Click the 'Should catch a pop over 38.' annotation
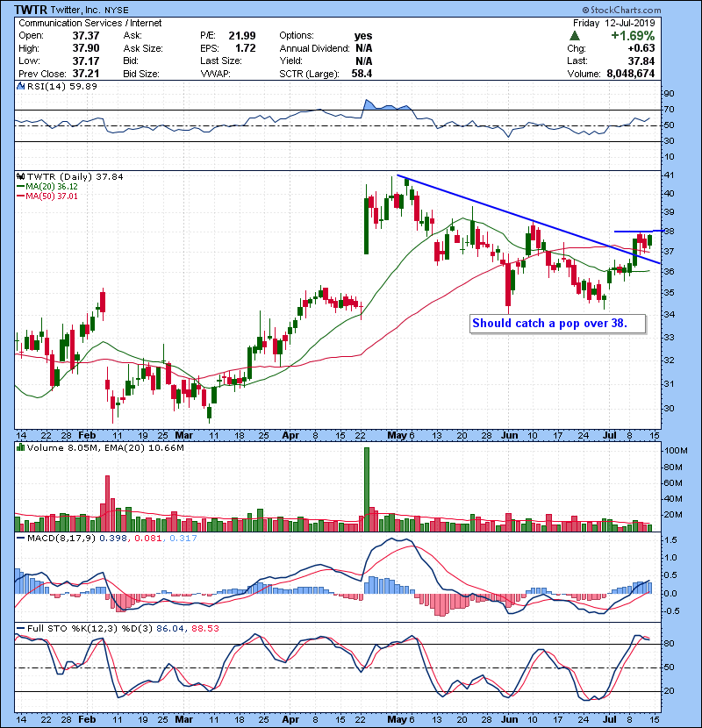Viewport: 702px width, 728px height. [x=550, y=323]
